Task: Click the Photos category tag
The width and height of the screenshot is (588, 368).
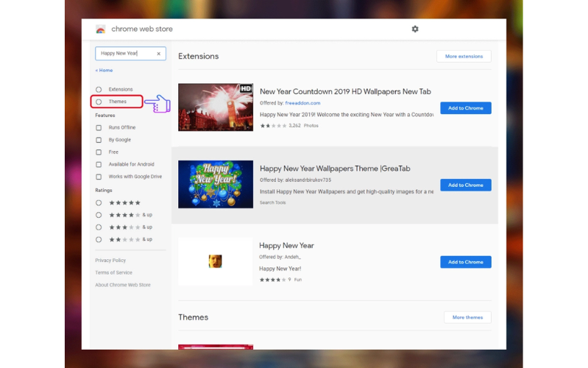Action: point(311,126)
